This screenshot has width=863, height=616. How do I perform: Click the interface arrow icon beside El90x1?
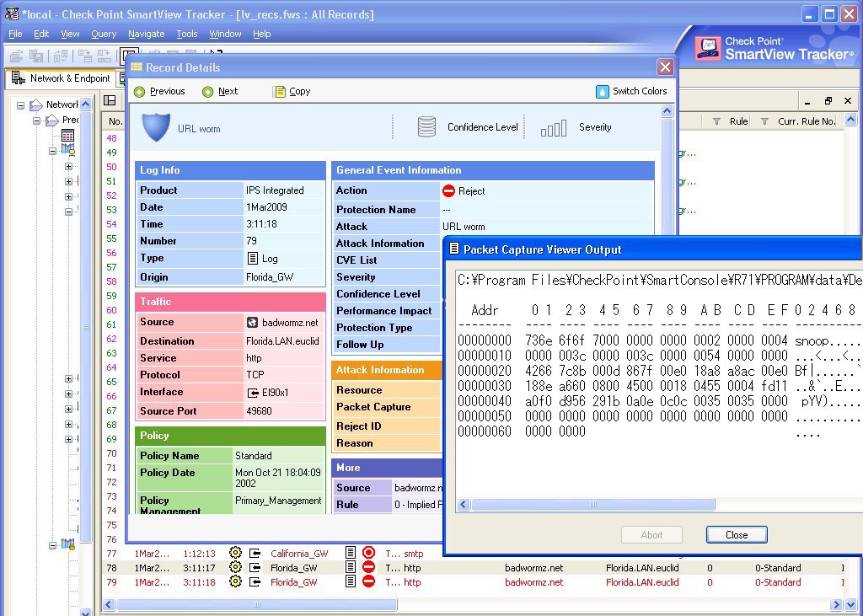click(253, 393)
